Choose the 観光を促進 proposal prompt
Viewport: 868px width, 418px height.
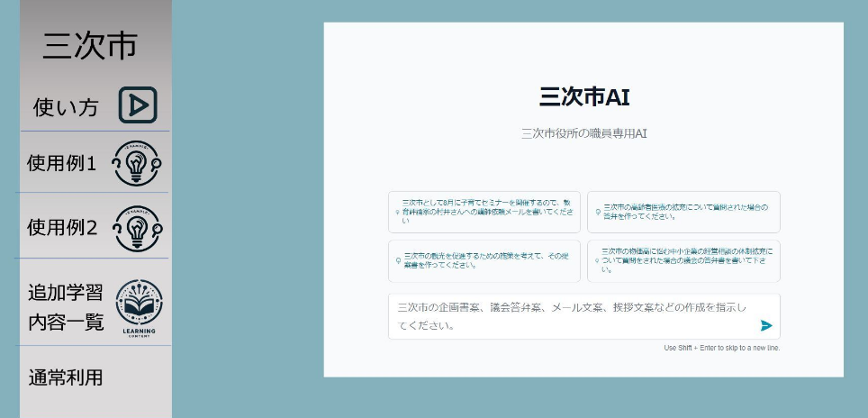click(x=486, y=261)
